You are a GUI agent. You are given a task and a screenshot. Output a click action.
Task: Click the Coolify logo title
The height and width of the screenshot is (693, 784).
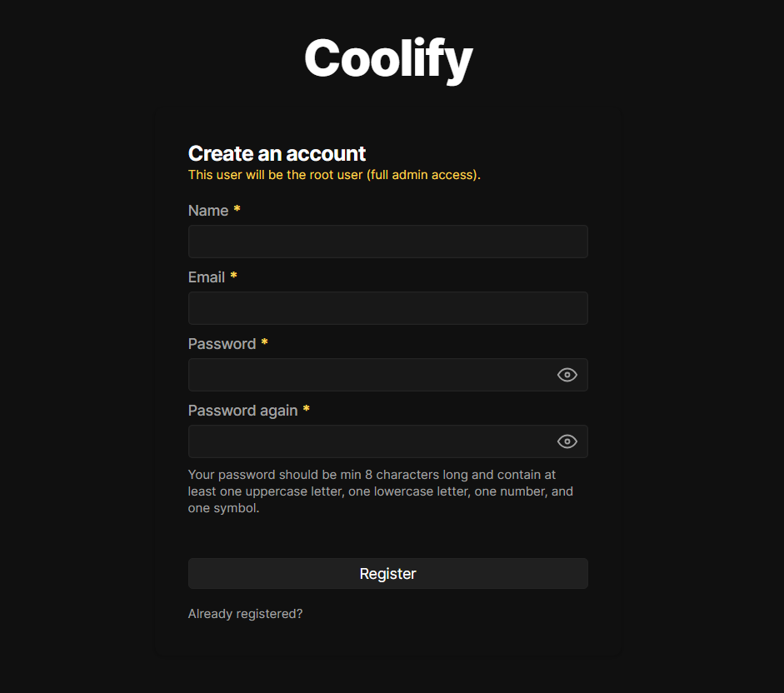coord(388,58)
